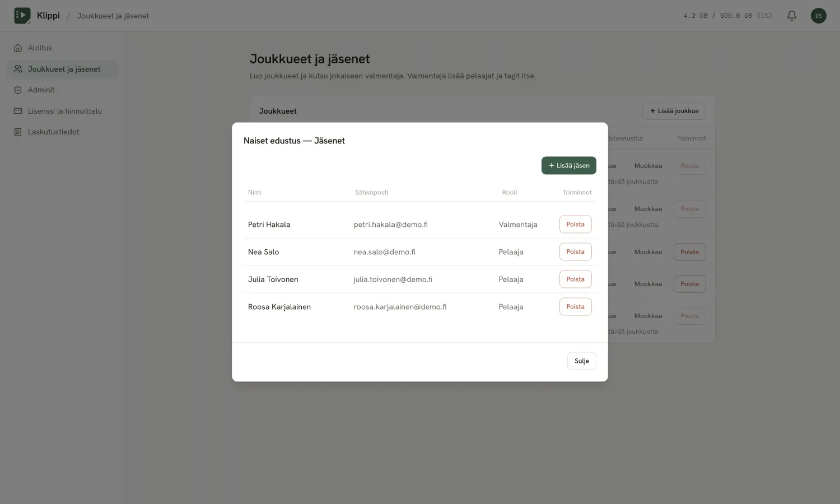Click the name Nea Salo
Screen dimensions: 840x504
(x=264, y=252)
